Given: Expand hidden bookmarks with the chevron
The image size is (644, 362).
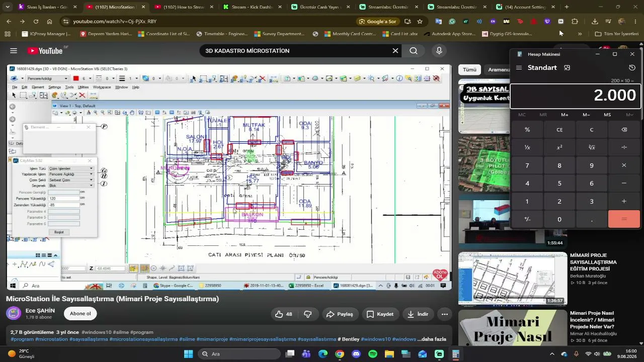Looking at the screenshot, I should 580,34.
